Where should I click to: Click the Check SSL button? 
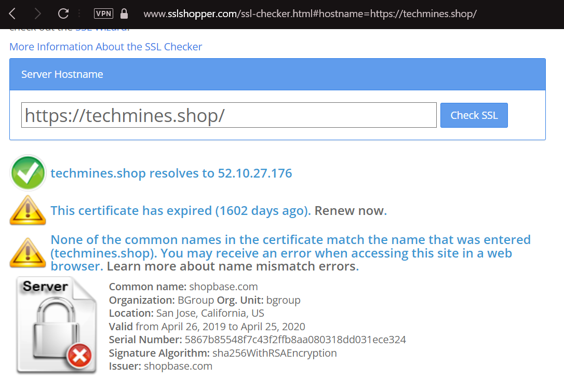tap(474, 115)
